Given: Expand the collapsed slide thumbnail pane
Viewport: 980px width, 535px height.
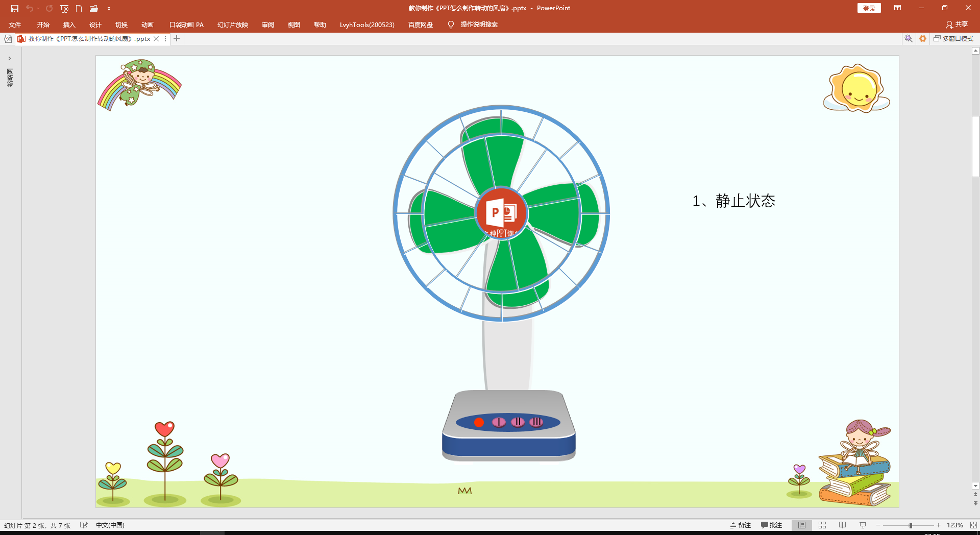Looking at the screenshot, I should 10,59.
